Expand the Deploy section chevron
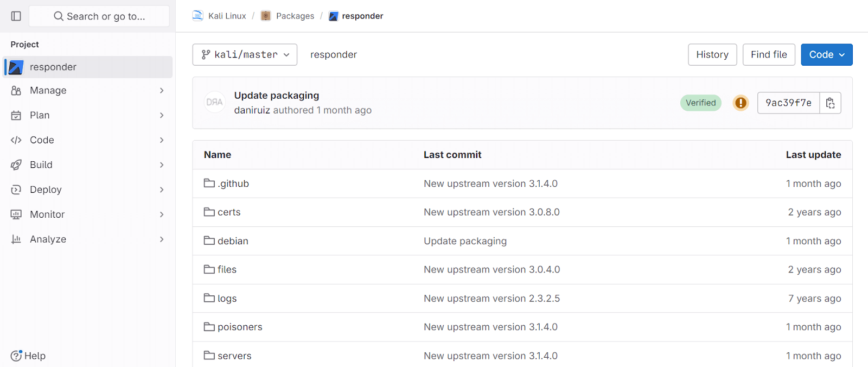This screenshot has width=868, height=367. tap(162, 189)
